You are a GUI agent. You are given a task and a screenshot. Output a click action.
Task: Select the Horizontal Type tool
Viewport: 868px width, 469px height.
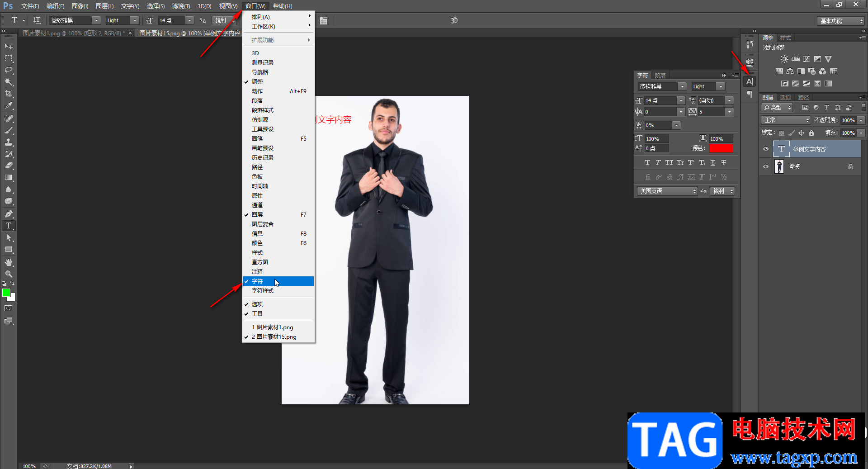pos(9,226)
